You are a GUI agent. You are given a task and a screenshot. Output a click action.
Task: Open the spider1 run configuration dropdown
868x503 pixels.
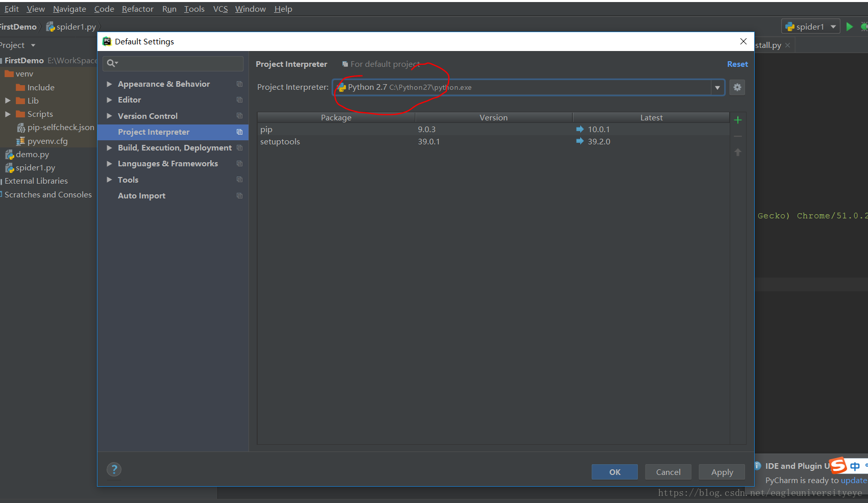point(833,27)
